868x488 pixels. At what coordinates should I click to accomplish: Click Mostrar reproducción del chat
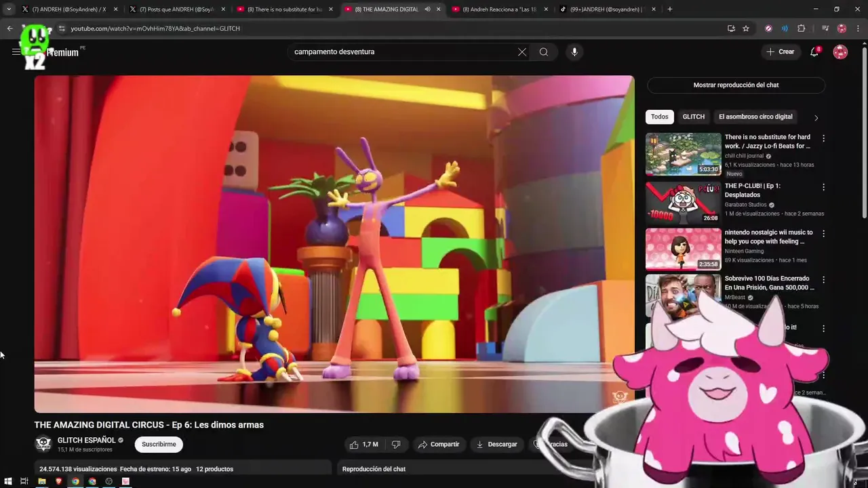tap(736, 85)
